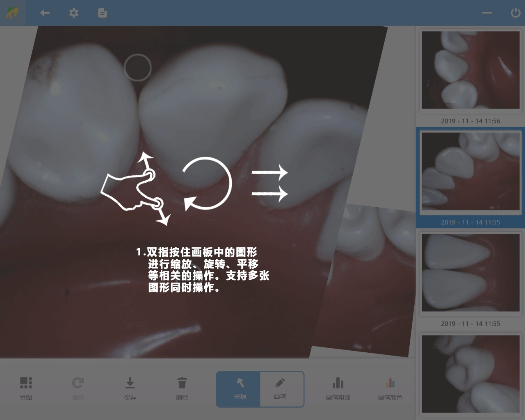Click the back arrow icon

click(45, 13)
